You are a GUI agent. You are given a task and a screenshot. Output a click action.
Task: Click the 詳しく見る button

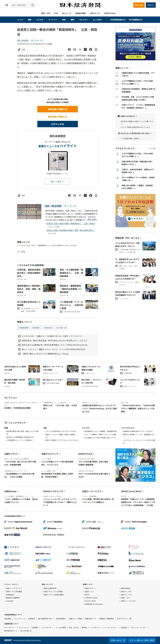click(57, 181)
